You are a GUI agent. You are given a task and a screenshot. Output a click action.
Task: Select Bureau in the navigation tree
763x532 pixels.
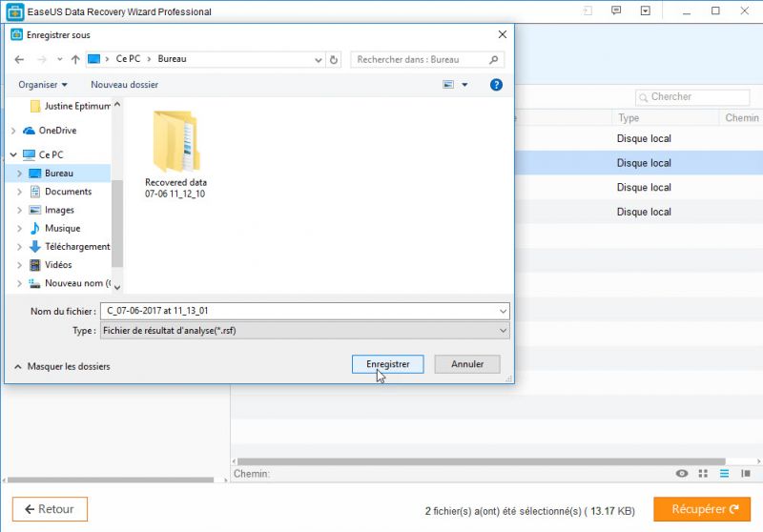point(57,174)
